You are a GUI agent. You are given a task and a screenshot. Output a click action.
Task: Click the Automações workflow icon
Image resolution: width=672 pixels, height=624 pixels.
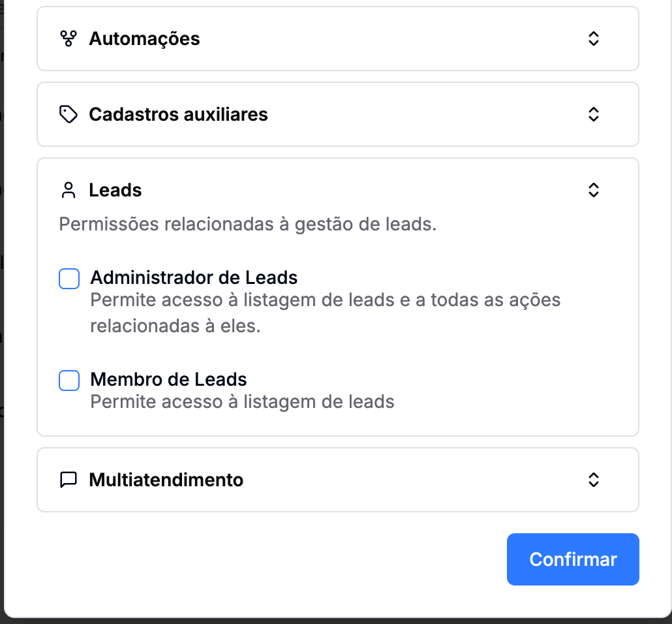68,39
